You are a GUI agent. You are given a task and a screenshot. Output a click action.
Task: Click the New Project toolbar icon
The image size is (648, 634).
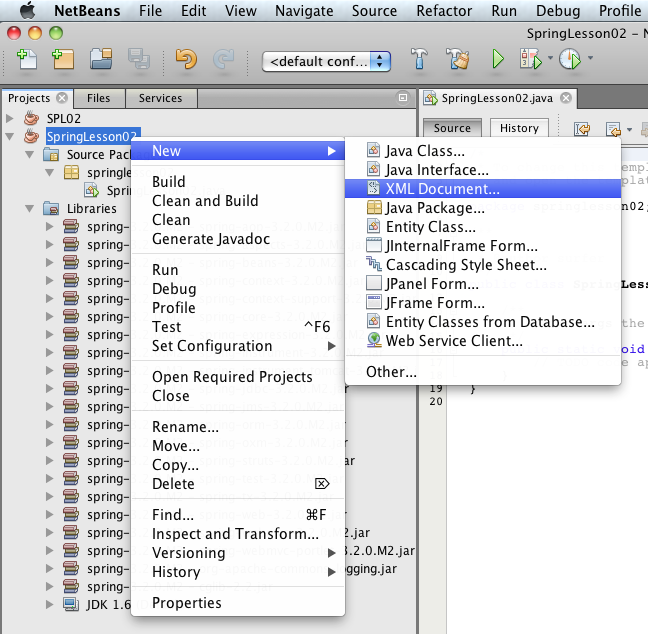click(x=63, y=59)
